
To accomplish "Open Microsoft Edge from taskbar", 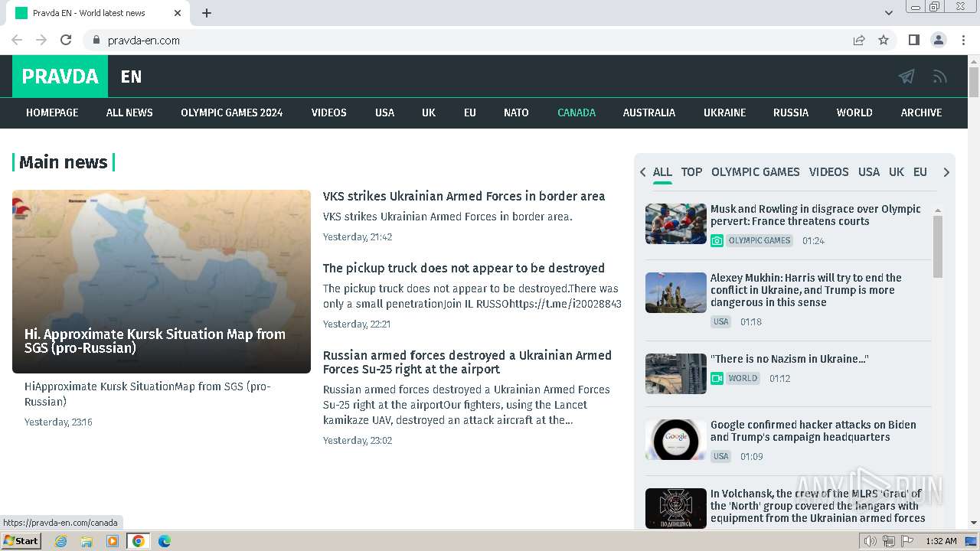I will 165,541.
